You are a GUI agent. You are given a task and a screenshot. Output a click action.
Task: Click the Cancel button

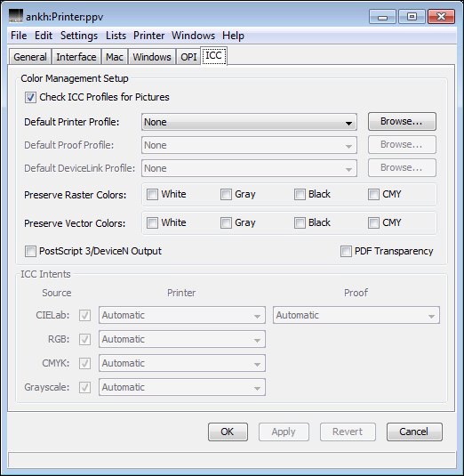[x=414, y=432]
